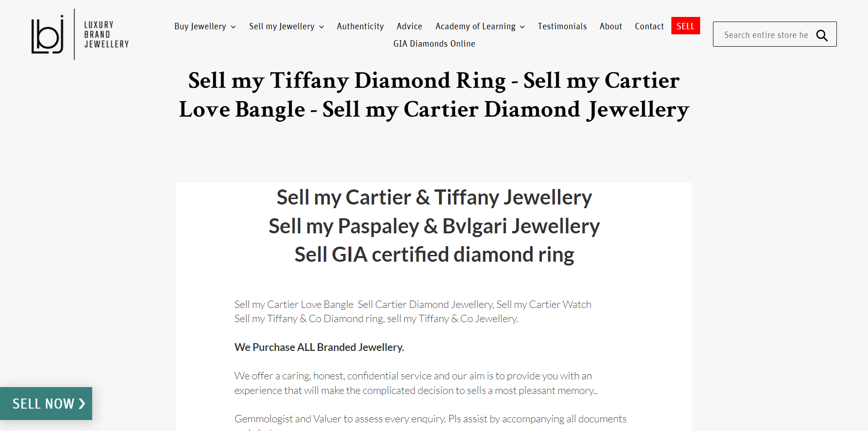Go to the Testimonials page
Viewport: 868px width, 431px height.
pyautogui.click(x=562, y=27)
